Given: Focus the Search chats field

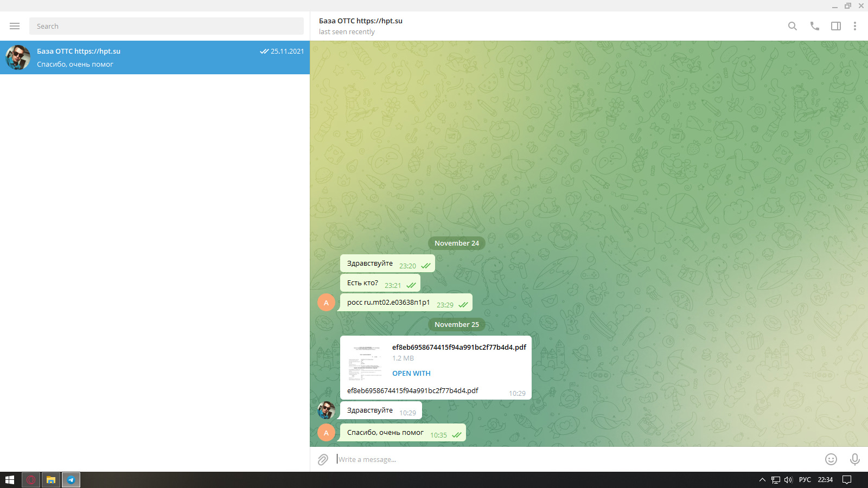Looking at the screenshot, I should pos(166,26).
